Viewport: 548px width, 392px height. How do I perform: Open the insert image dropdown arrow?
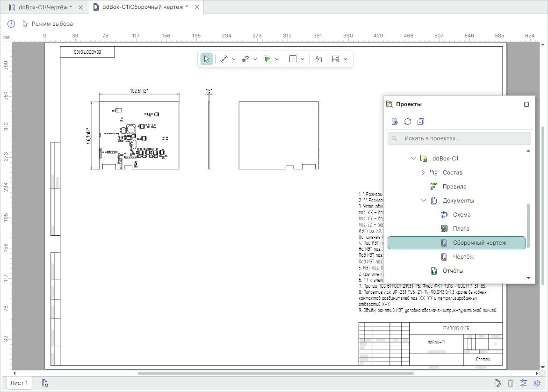point(346,59)
